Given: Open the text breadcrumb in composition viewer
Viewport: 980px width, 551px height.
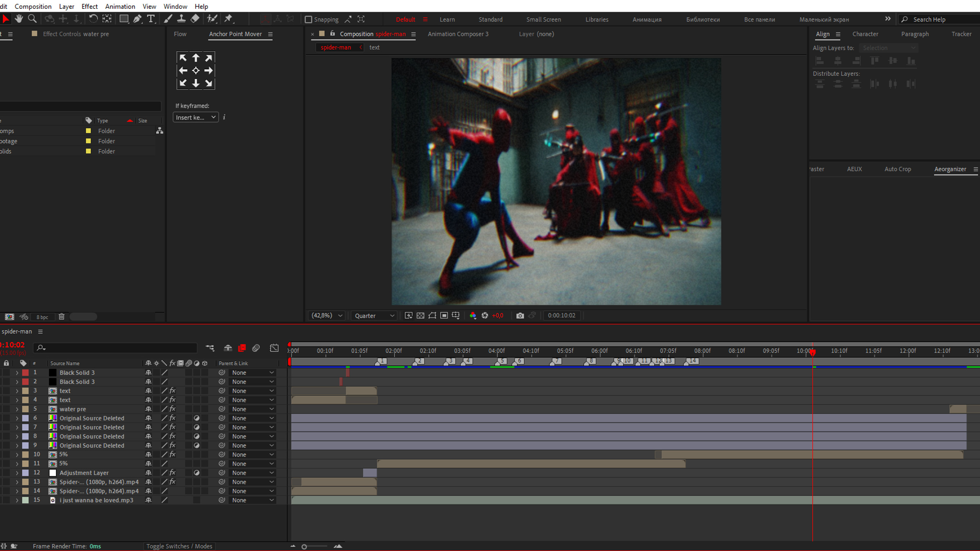Looking at the screenshot, I should click(x=374, y=47).
